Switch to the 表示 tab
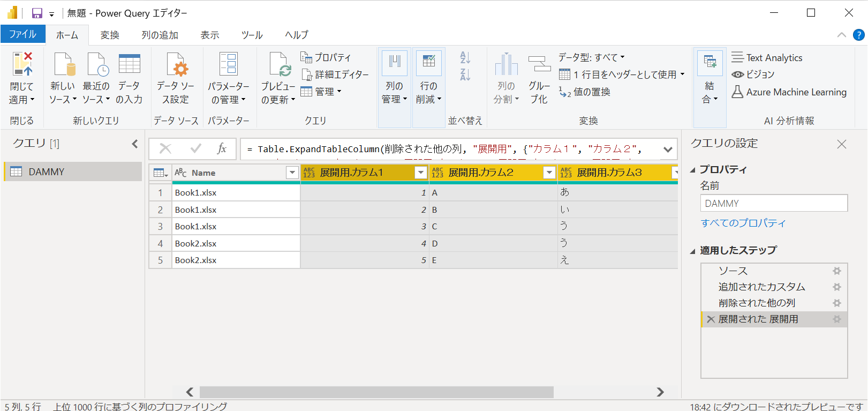Screen dimensions: 868x411 point(210,35)
